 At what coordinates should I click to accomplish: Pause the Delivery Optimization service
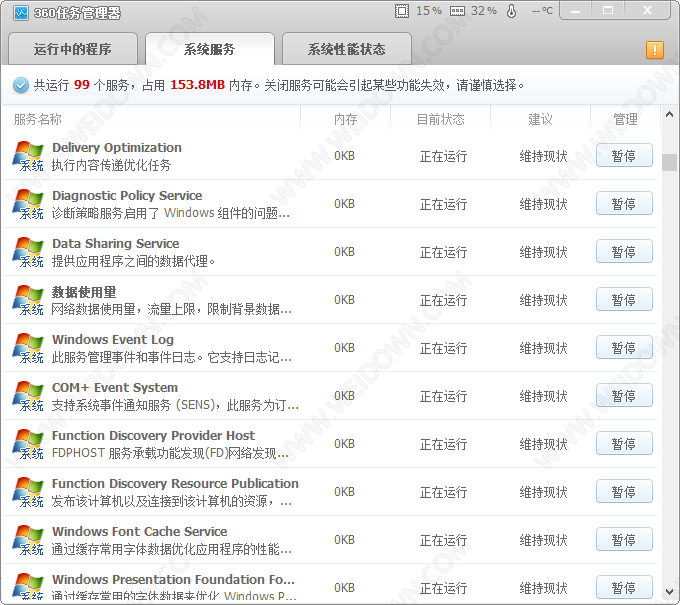(x=624, y=155)
